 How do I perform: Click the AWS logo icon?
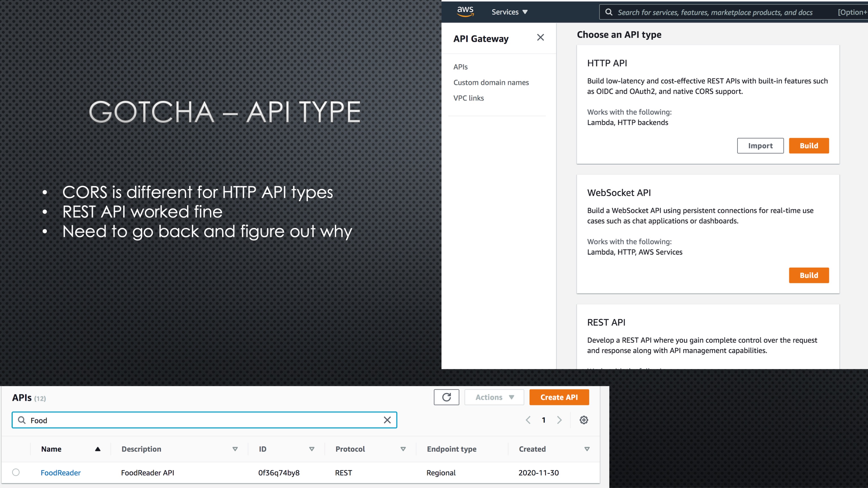[465, 12]
